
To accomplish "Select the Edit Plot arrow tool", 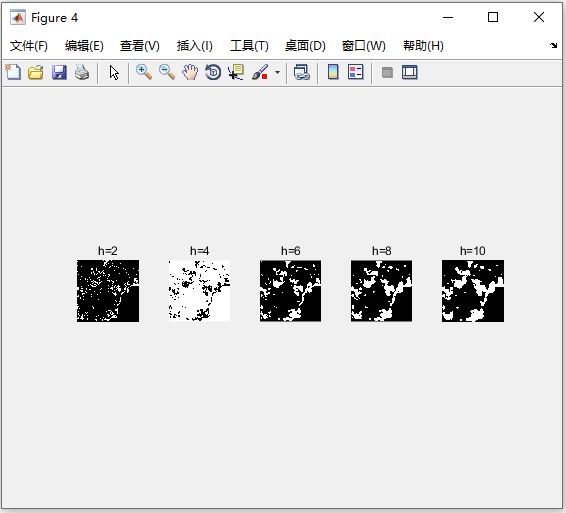I will click(114, 73).
